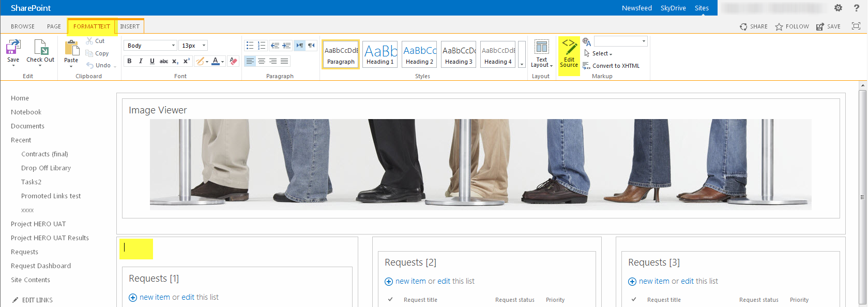Toggle bold formatting
The width and height of the screenshot is (868, 307).
tap(129, 61)
